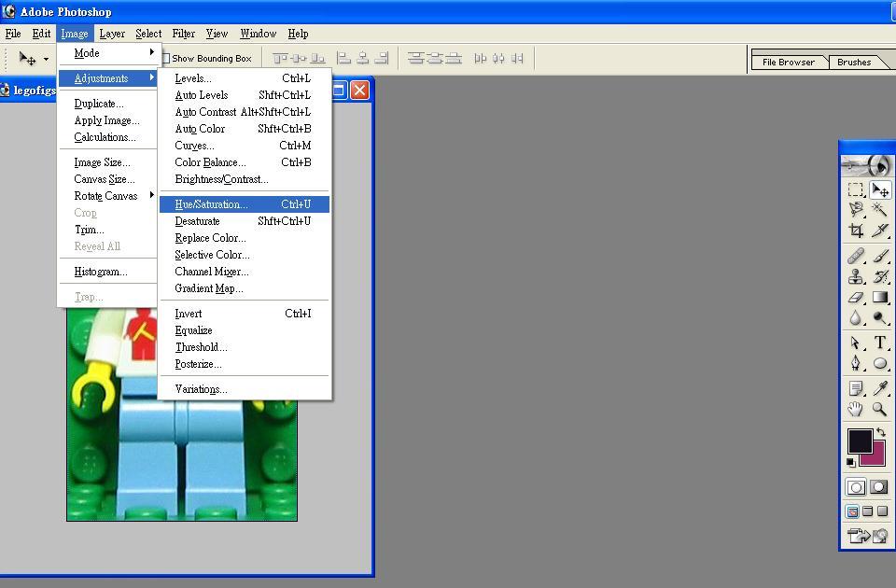Select the Move tool in the toolbox
Screen dimensions: 896x588
click(x=880, y=189)
